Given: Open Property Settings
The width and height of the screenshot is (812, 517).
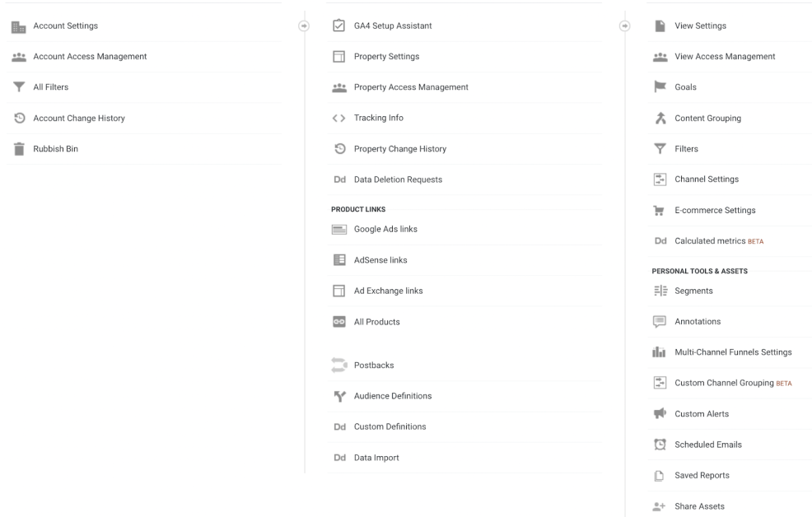Looking at the screenshot, I should (x=386, y=57).
